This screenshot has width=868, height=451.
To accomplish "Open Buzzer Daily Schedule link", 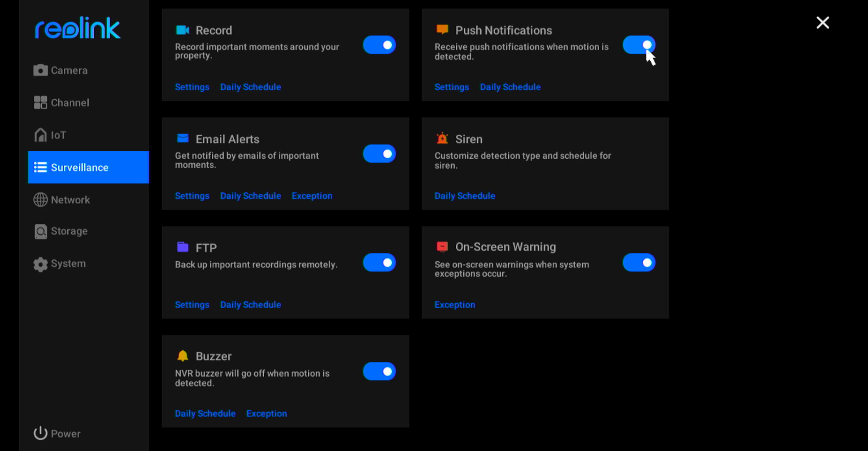I will [x=205, y=414].
